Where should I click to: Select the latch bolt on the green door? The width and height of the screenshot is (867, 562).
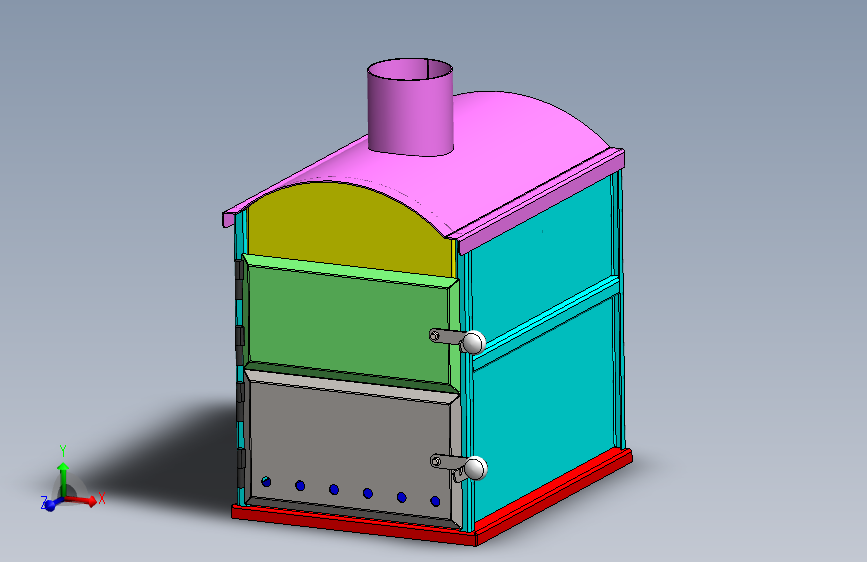point(435,335)
